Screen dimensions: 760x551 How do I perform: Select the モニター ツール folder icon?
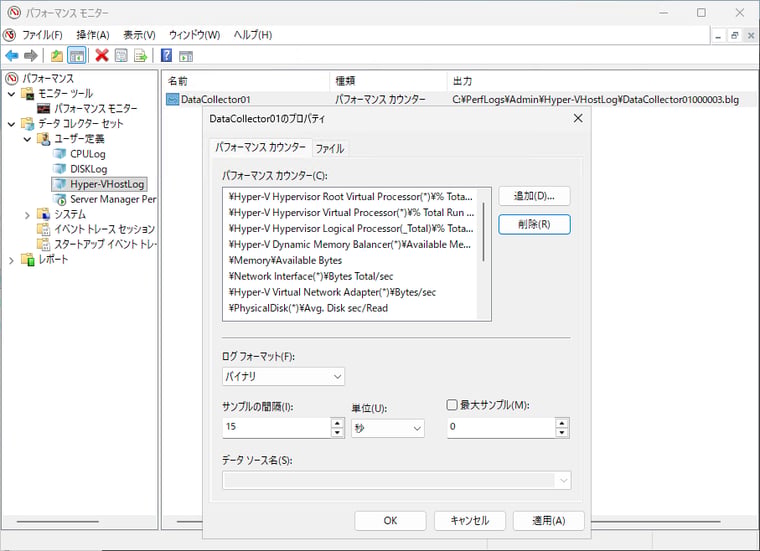28,93
